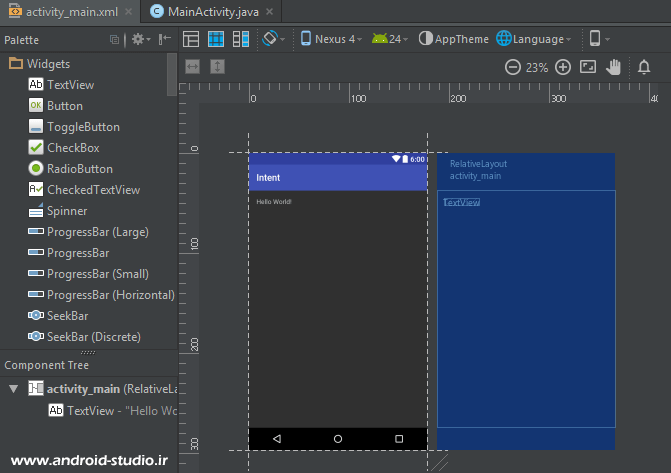Select the pan hand tool
Viewport: 671px width, 473px height.
[x=615, y=67]
